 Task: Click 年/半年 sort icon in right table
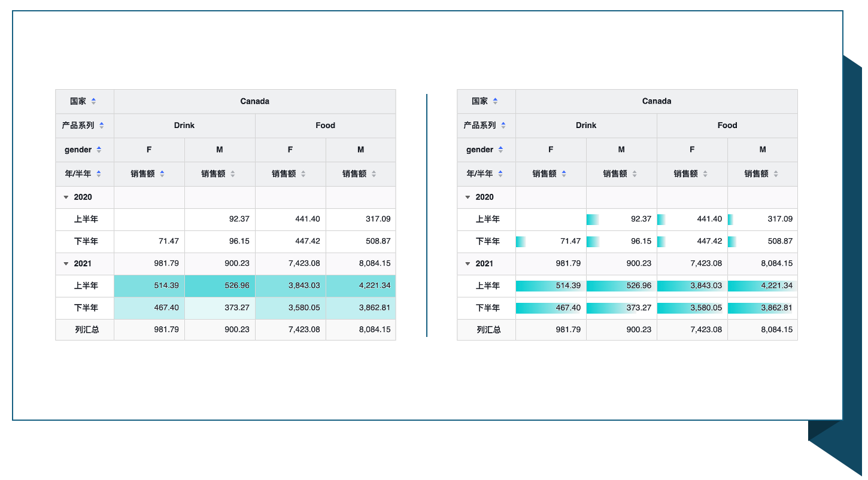point(500,174)
